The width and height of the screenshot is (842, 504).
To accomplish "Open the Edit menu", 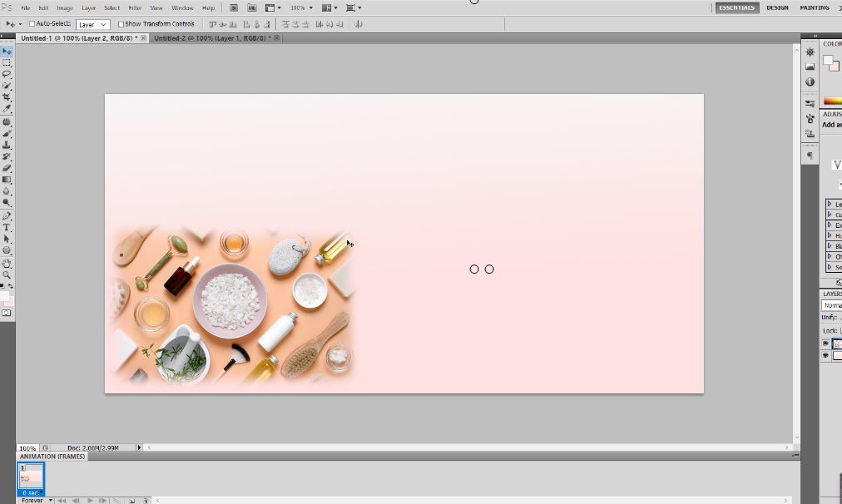I will [43, 8].
